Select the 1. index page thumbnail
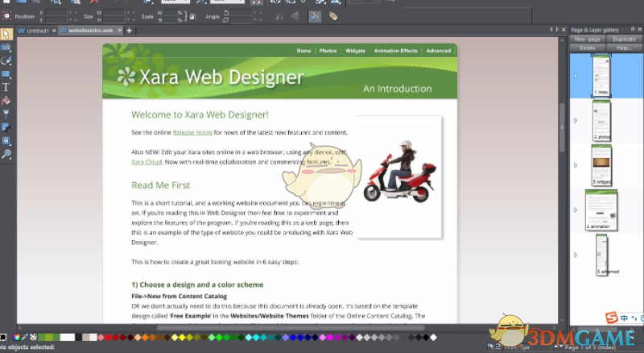Image resolution: width=644 pixels, height=353 pixels. [x=601, y=76]
